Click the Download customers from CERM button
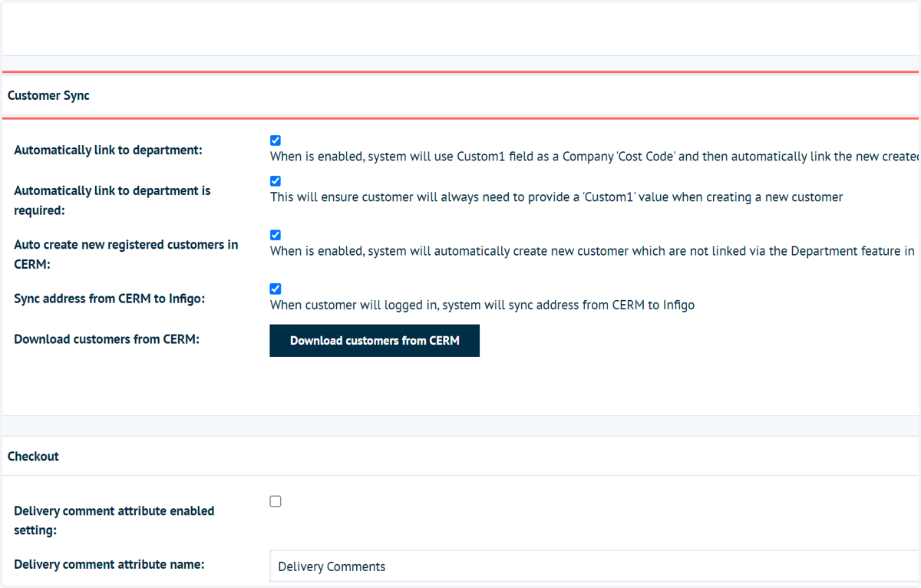 375,341
